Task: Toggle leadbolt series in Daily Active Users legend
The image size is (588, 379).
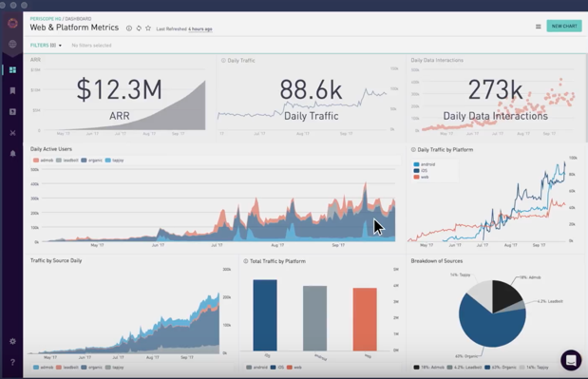Action: [x=67, y=161]
